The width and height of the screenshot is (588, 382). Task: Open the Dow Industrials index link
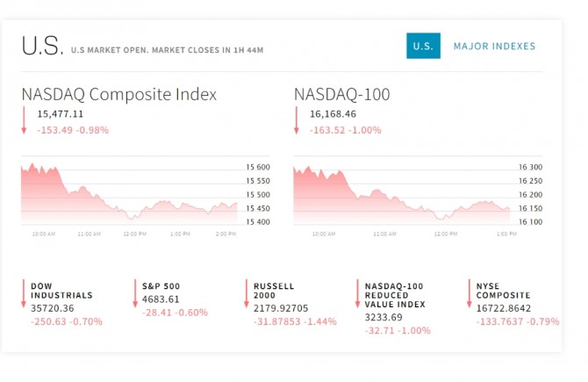61,291
